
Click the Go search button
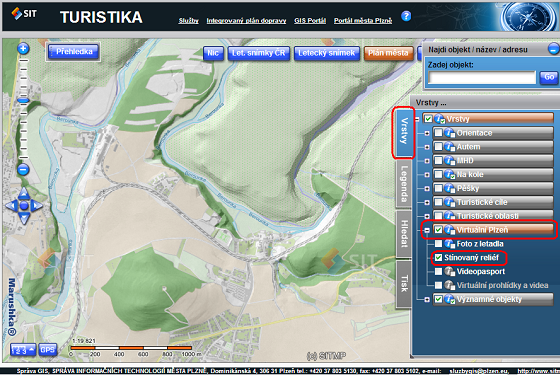coord(549,77)
